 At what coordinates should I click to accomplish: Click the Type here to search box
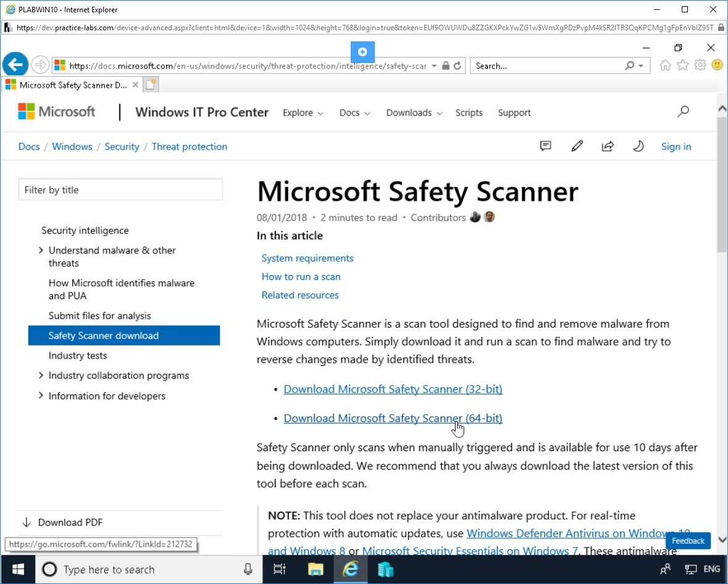point(149,569)
